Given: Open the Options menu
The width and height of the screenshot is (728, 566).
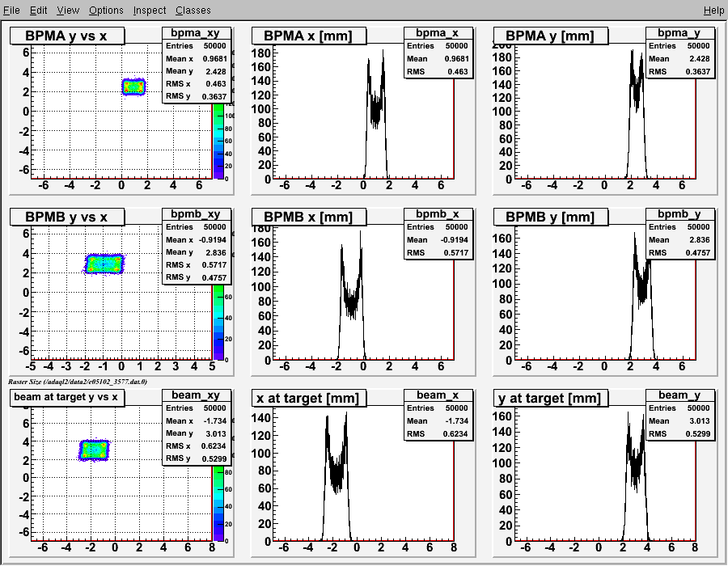Looking at the screenshot, I should pos(106,11).
